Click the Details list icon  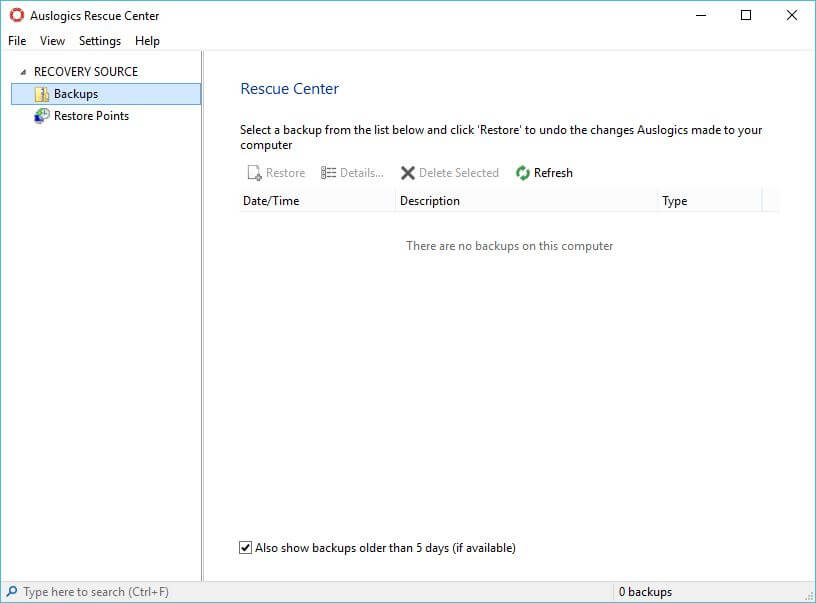[329, 173]
